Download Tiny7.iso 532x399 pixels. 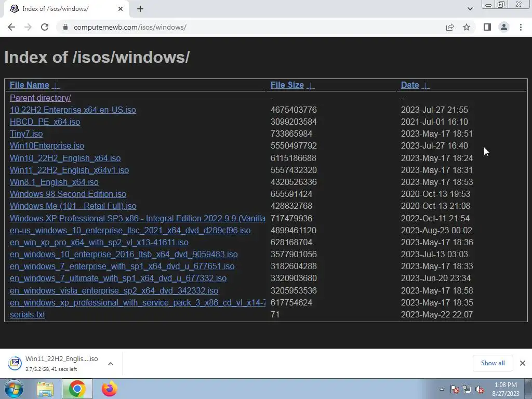pos(26,134)
